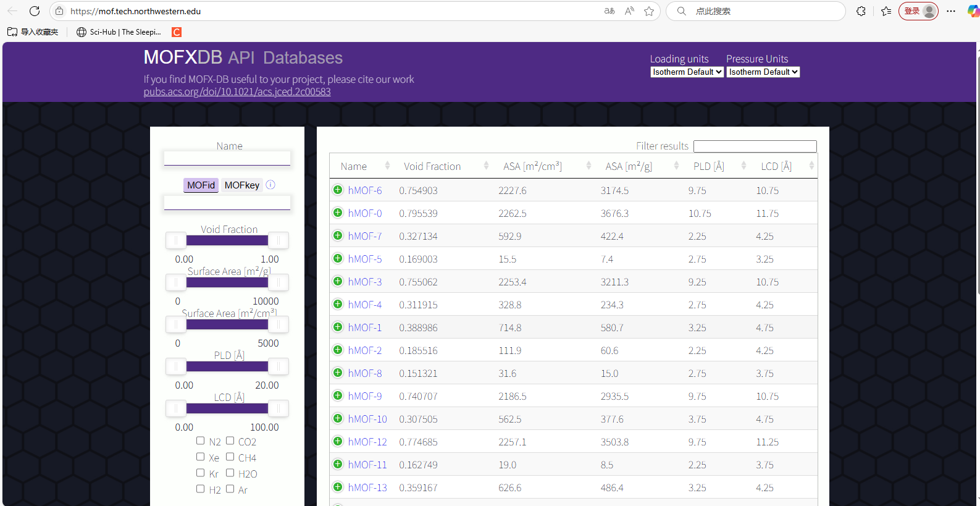
Task: Click the Filter results input box
Action: coord(755,146)
